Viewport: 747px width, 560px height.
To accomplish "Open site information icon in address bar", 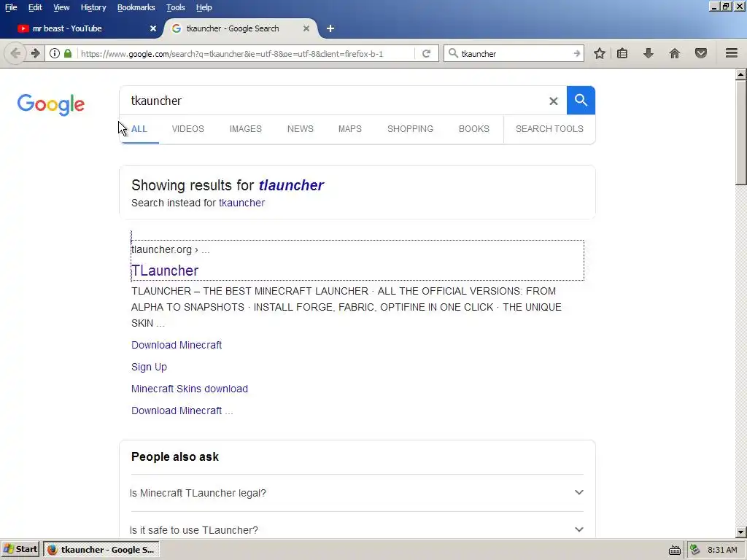I will [55, 53].
